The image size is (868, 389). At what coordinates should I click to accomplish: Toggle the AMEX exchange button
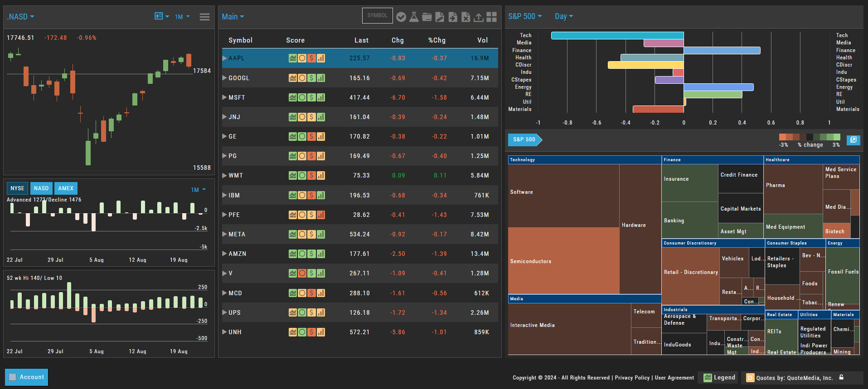[x=66, y=188]
